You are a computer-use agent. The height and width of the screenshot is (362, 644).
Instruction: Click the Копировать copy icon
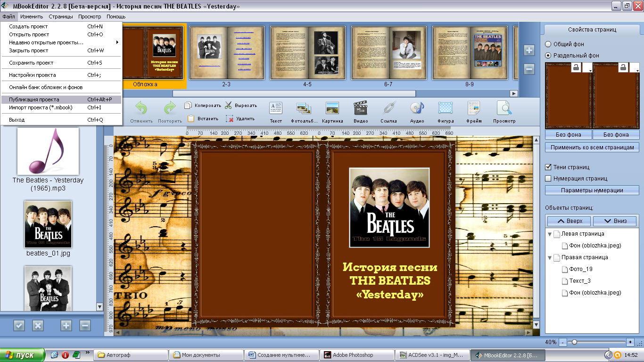point(188,106)
